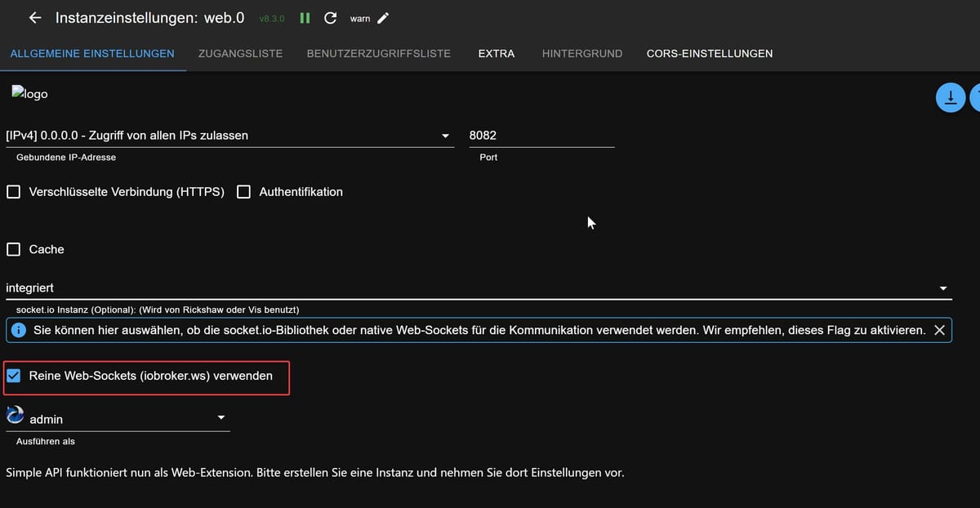Click the Gebundene IP-Adresse label
The height and width of the screenshot is (508, 980).
(66, 157)
